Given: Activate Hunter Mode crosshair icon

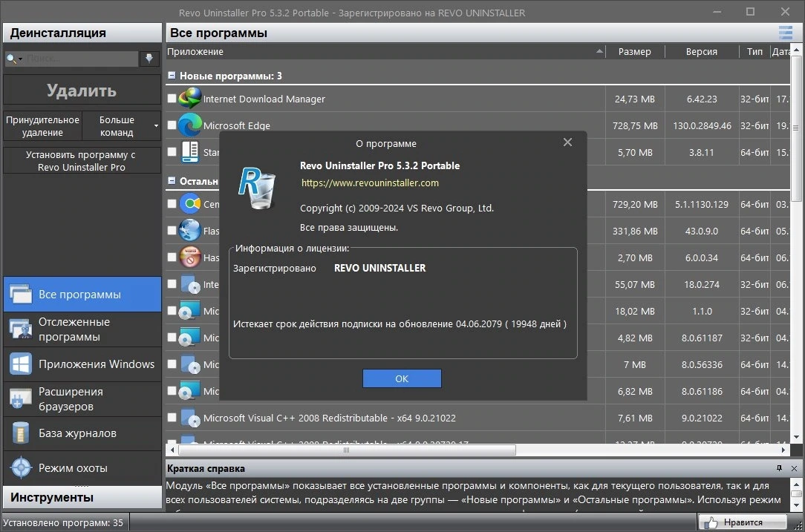Looking at the screenshot, I should click(21, 468).
